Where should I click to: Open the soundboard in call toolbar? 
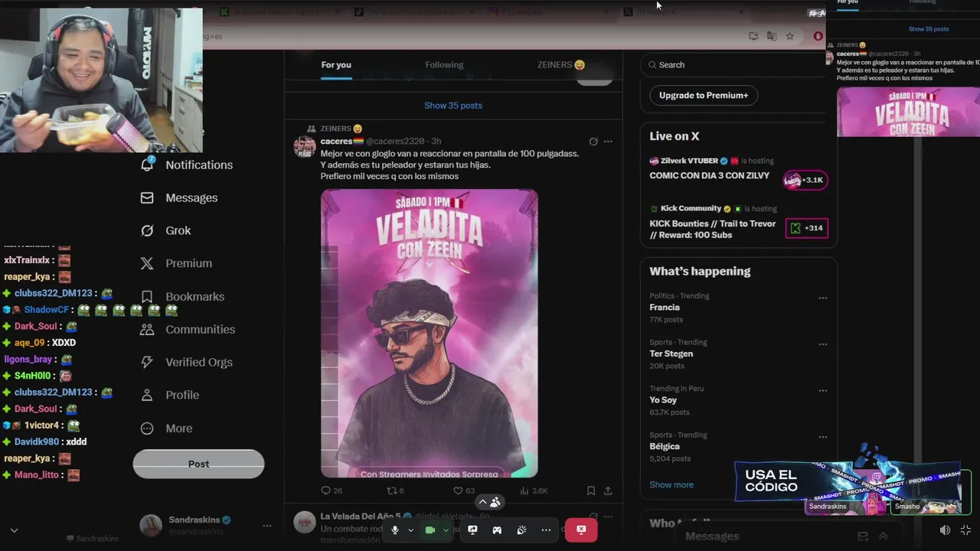pyautogui.click(x=521, y=530)
